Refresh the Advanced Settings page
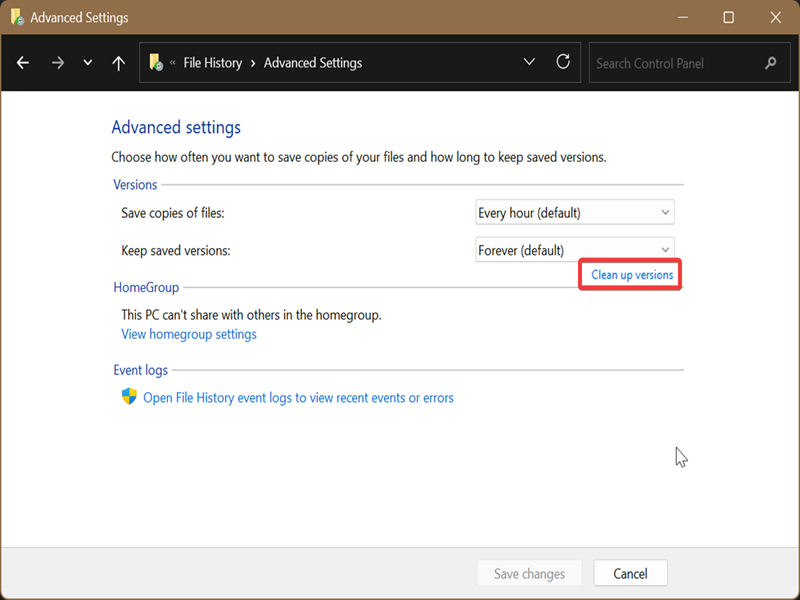Viewport: 800px width, 600px height. tap(563, 62)
